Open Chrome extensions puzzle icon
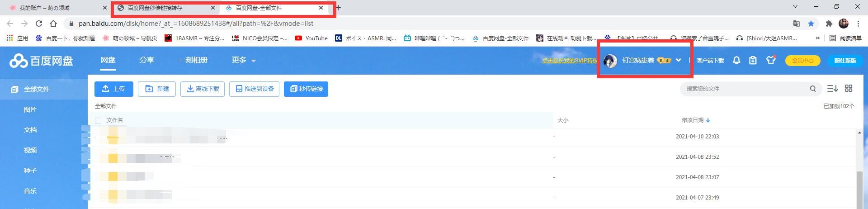 pos(829,24)
